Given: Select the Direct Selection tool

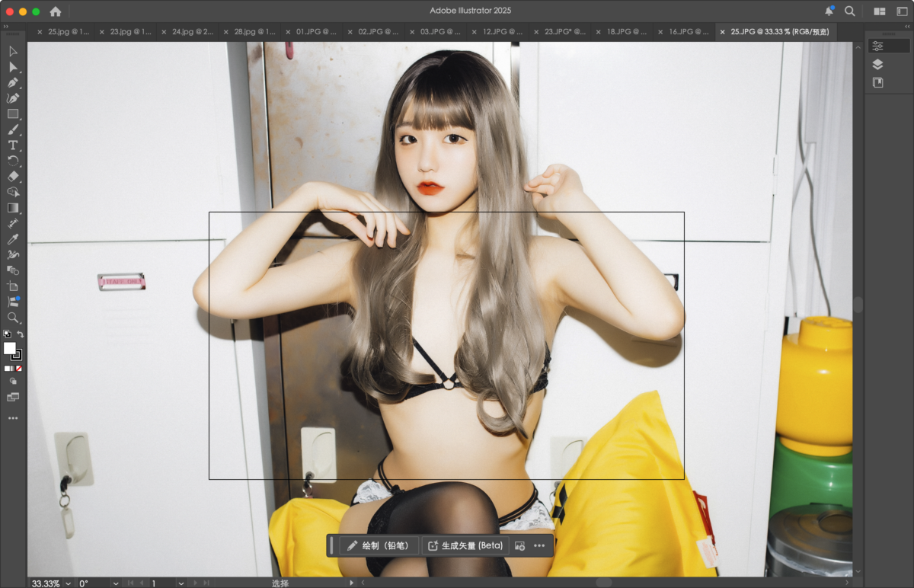Looking at the screenshot, I should 13,67.
